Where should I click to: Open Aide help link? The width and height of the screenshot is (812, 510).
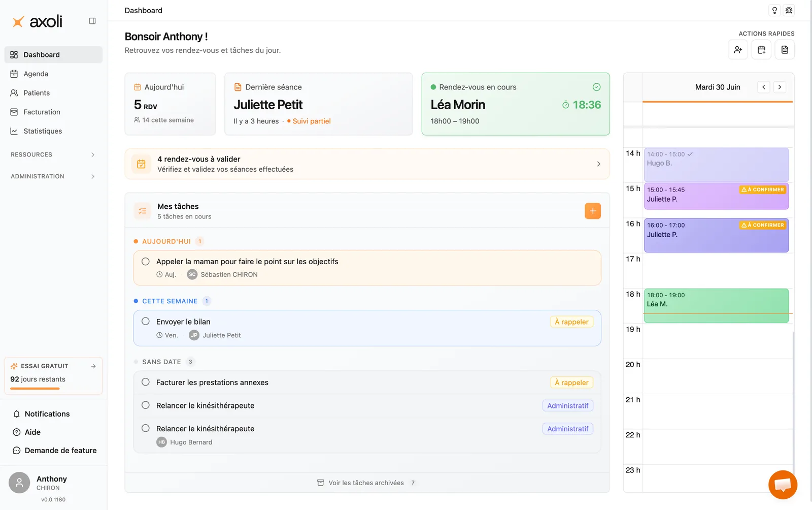click(53, 432)
